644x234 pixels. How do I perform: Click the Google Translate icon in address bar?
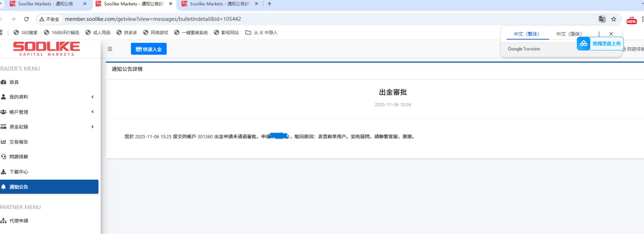point(602,19)
